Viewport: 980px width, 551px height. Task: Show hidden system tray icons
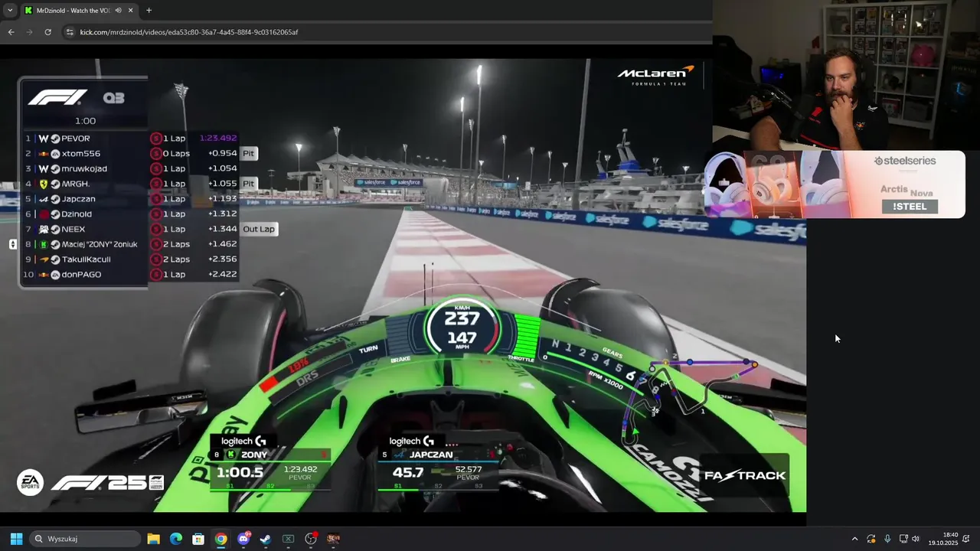click(854, 539)
